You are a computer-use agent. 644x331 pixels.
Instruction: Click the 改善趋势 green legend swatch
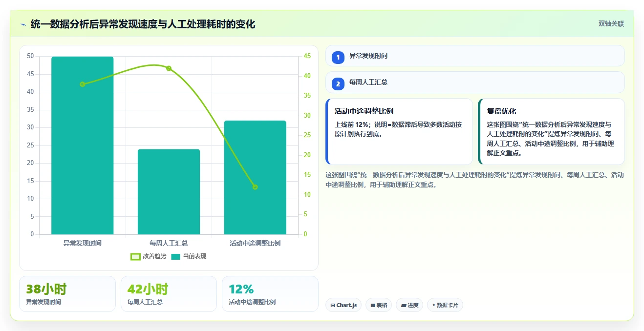(x=135, y=256)
